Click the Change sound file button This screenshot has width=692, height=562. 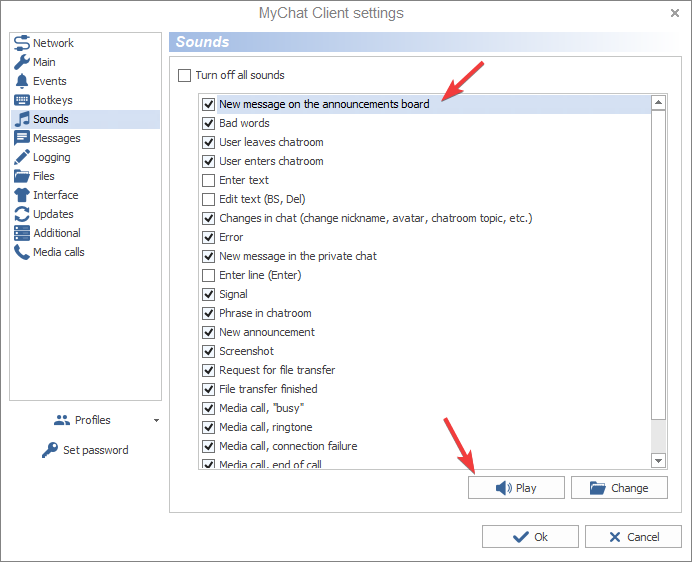(619, 488)
